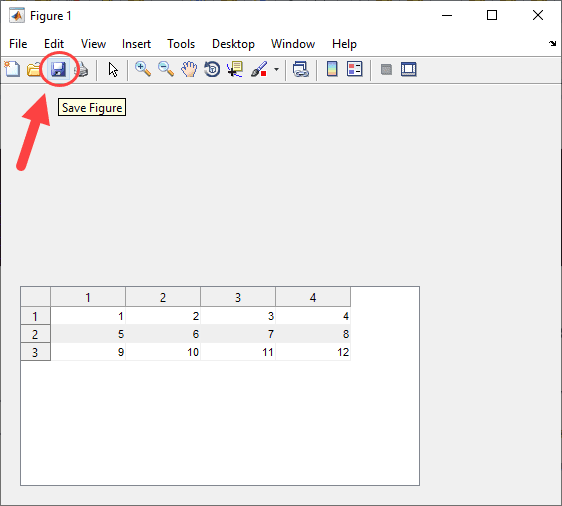Click the MATLAB logo in the title bar
The image size is (562, 506).
(x=17, y=15)
